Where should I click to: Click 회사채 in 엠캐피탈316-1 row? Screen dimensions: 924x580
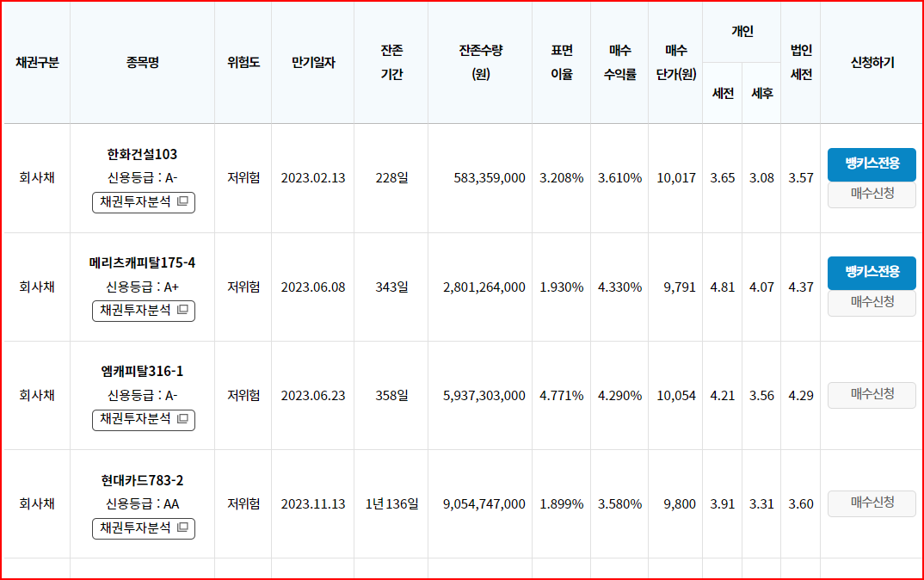(36, 396)
